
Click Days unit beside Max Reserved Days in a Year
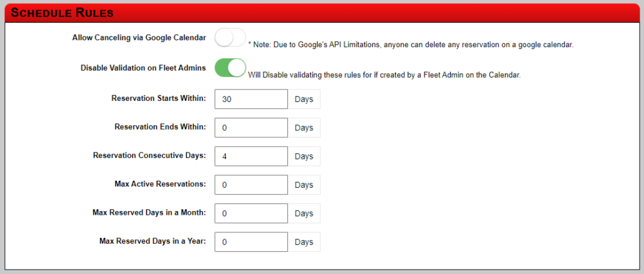[x=304, y=242]
